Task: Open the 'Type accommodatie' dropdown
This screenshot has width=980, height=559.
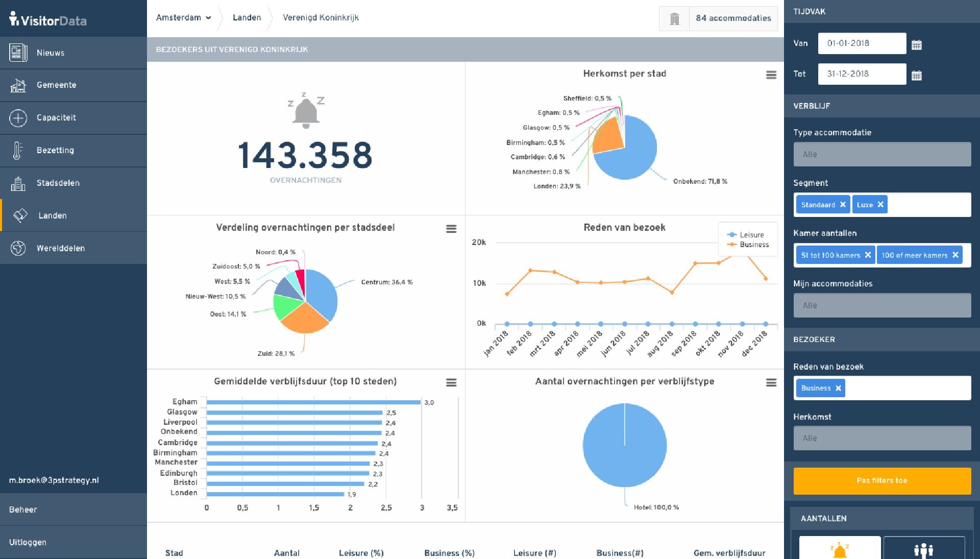Action: [x=883, y=154]
